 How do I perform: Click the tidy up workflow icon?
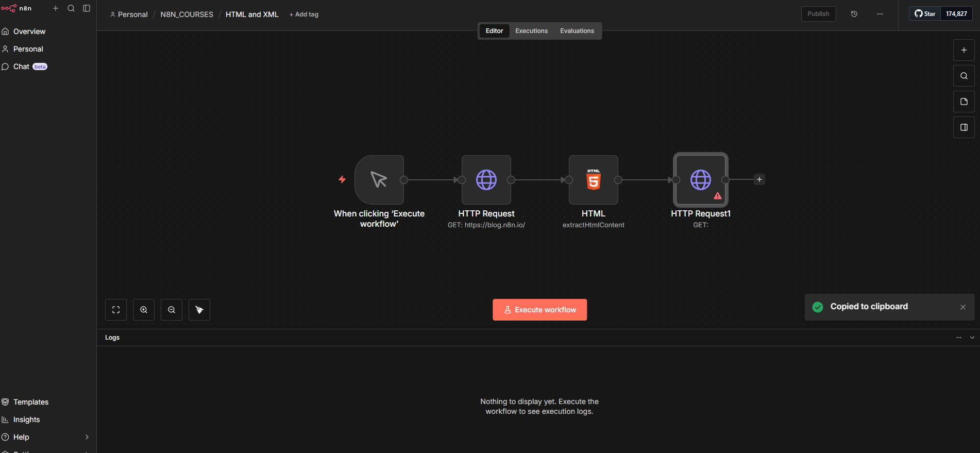pyautogui.click(x=199, y=310)
